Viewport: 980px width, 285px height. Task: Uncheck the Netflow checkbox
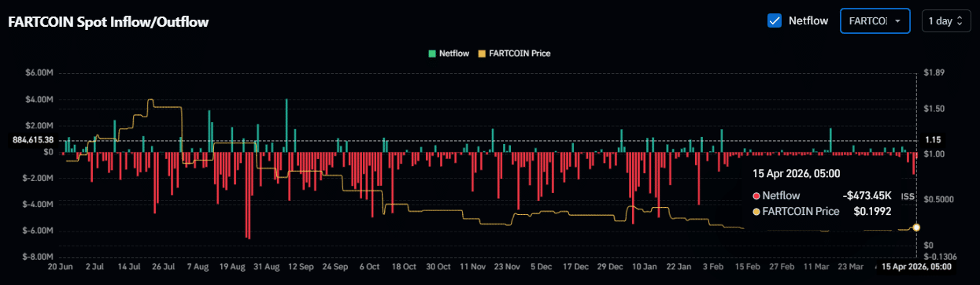tap(775, 20)
